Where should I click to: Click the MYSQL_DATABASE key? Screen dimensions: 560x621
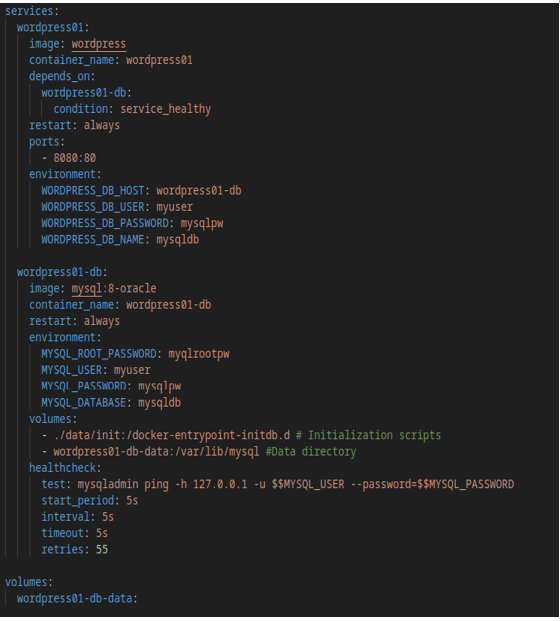(x=84, y=403)
